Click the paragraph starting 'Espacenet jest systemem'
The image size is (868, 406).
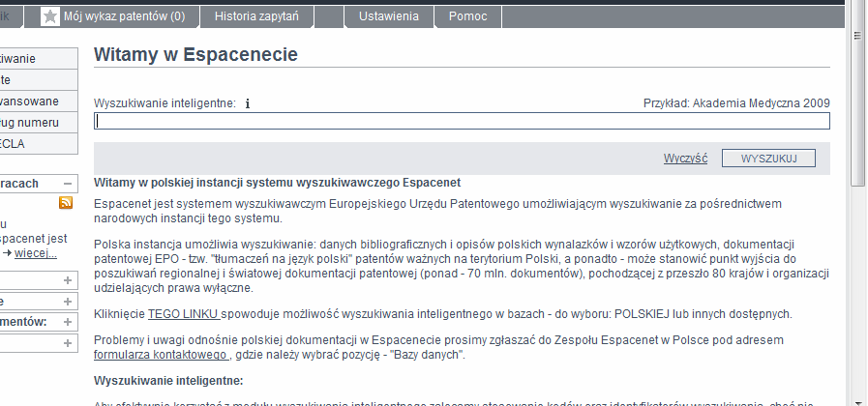tap(438, 211)
